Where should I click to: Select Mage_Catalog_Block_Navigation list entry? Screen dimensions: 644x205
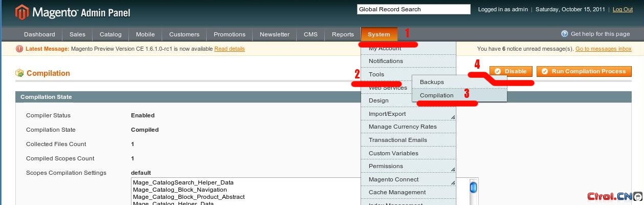pyautogui.click(x=180, y=190)
